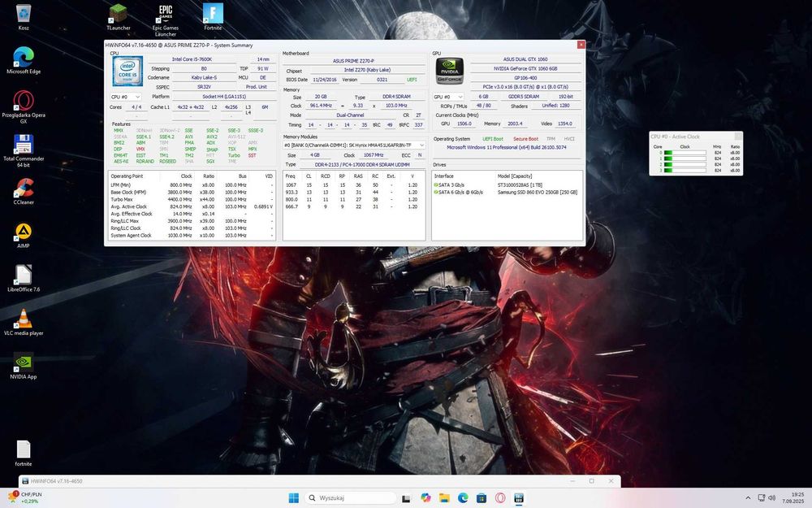Screen dimensions: 812x508
Task: Open the CHF/PLN widget on the taskbar
Action: pos(25,497)
